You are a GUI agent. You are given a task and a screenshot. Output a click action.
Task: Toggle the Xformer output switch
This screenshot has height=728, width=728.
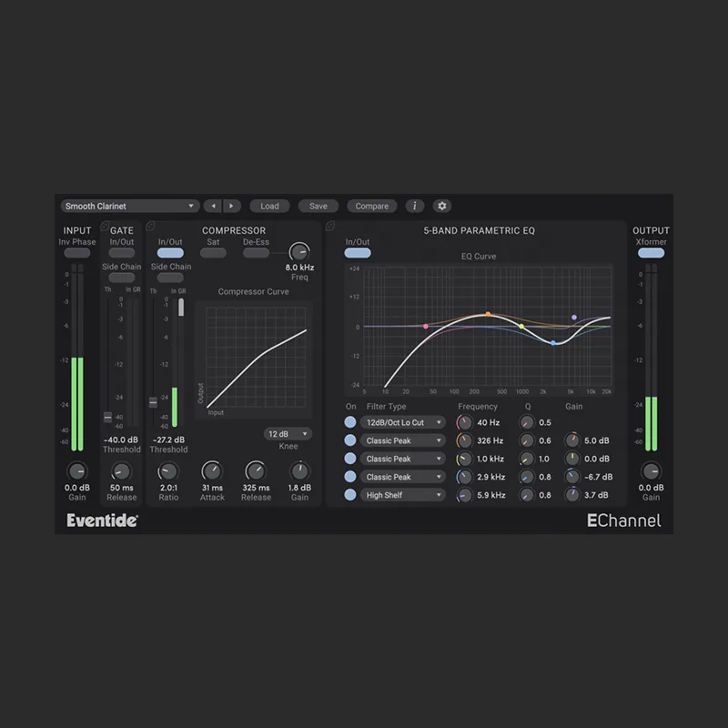point(651,253)
